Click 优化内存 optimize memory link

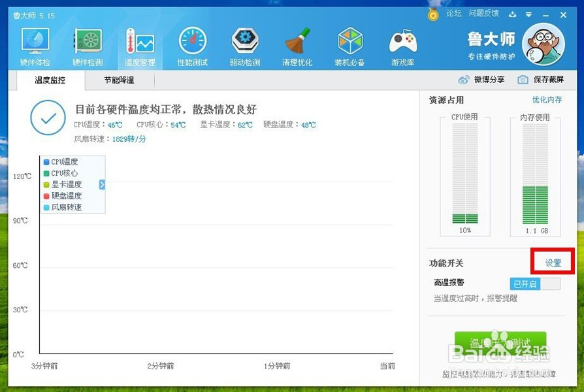tap(547, 100)
